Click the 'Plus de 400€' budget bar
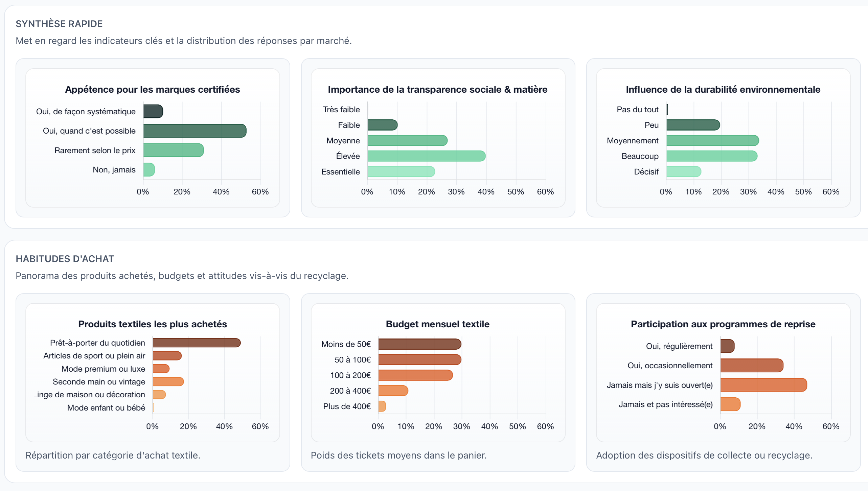The image size is (868, 491). [382, 406]
